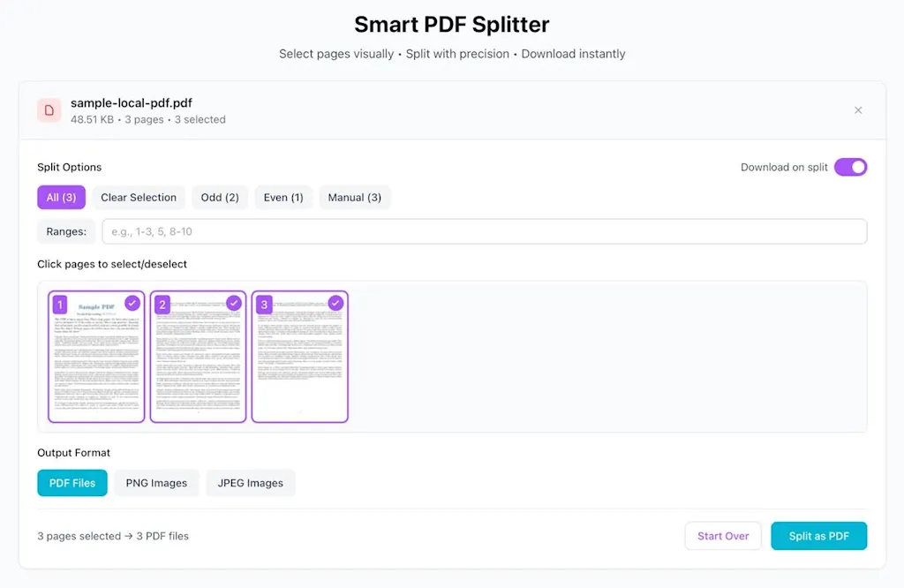Choose JPEG Images output format

[x=251, y=483]
